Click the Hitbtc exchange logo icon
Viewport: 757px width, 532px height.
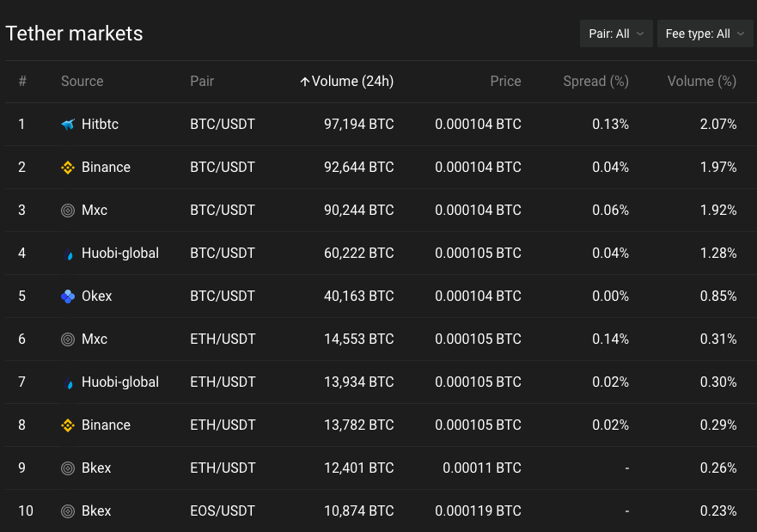click(x=68, y=125)
